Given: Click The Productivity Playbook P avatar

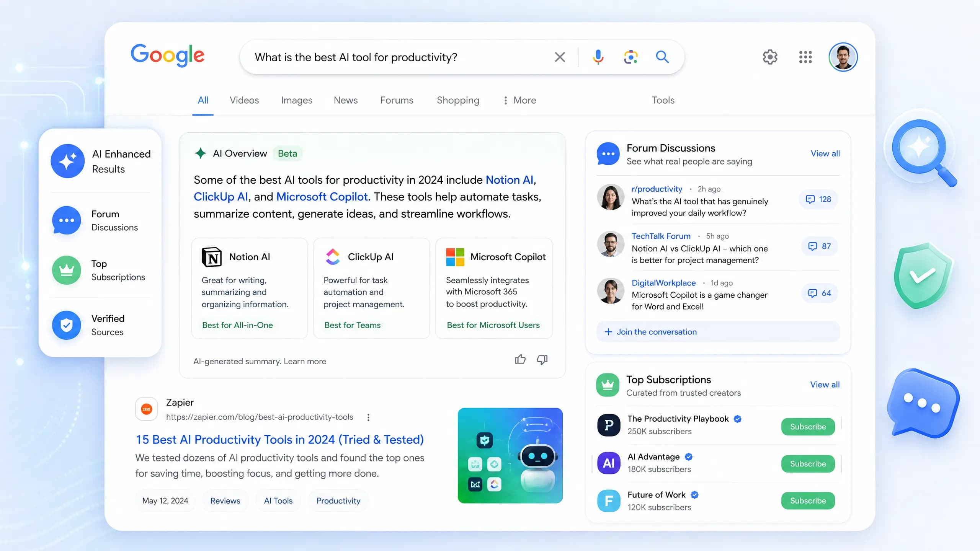Looking at the screenshot, I should 609,425.
